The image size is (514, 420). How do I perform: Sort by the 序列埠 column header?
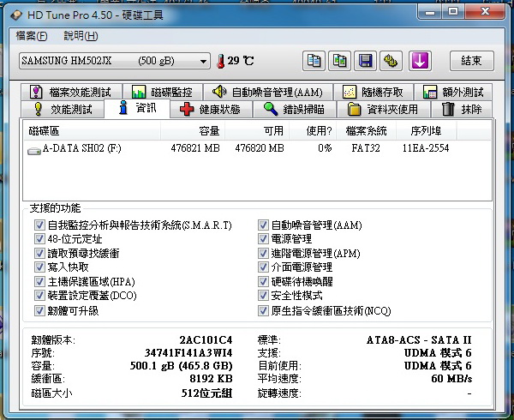[x=426, y=131]
